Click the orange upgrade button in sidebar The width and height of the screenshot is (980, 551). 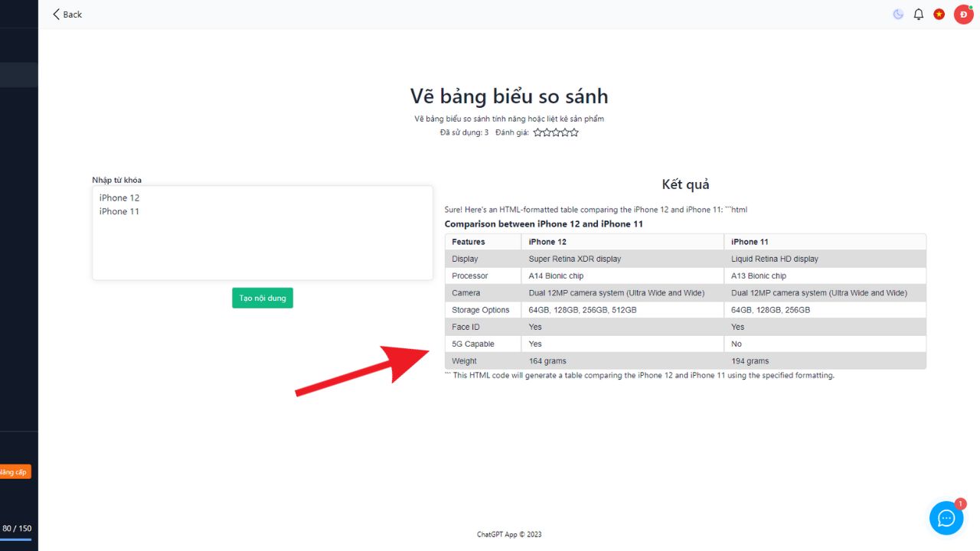click(x=15, y=472)
